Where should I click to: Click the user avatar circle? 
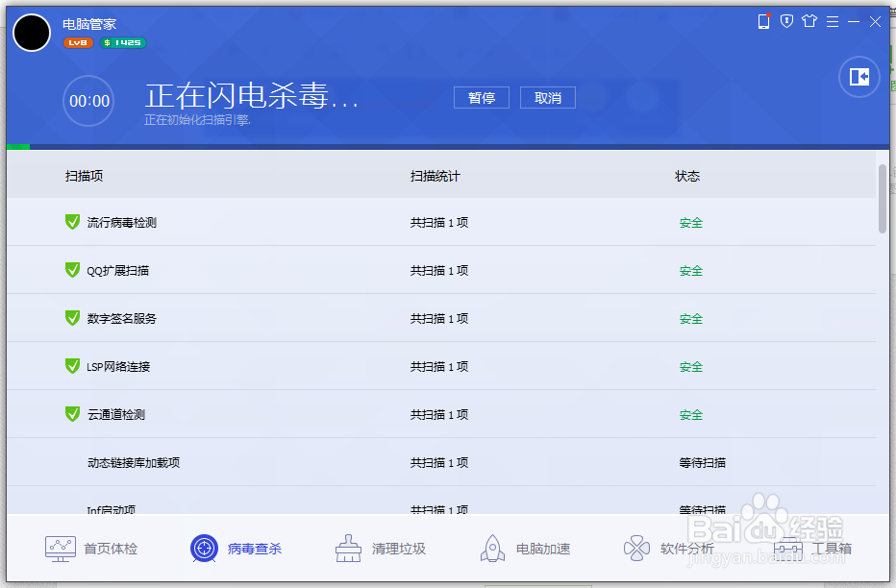tap(32, 33)
